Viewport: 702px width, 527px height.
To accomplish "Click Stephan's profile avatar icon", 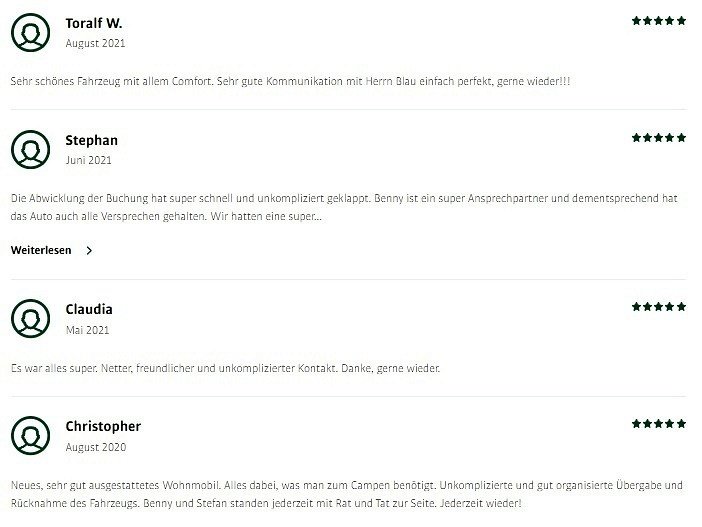I will coord(30,150).
